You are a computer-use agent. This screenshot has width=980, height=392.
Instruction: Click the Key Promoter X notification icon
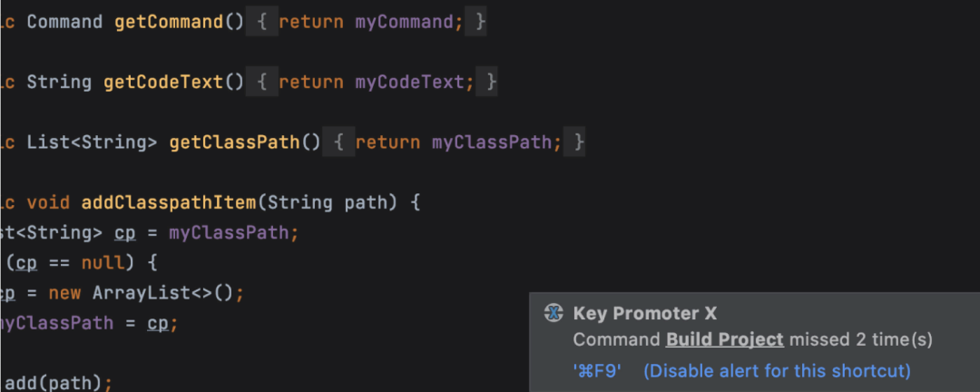pyautogui.click(x=554, y=313)
